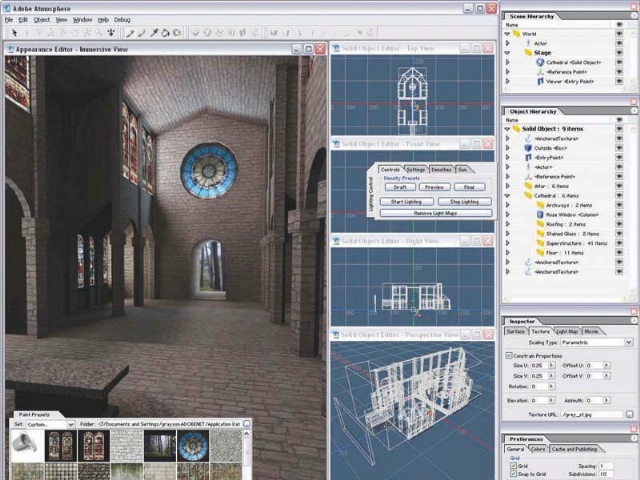
Task: Click the Outside Box cube icon
Action: coord(527,149)
